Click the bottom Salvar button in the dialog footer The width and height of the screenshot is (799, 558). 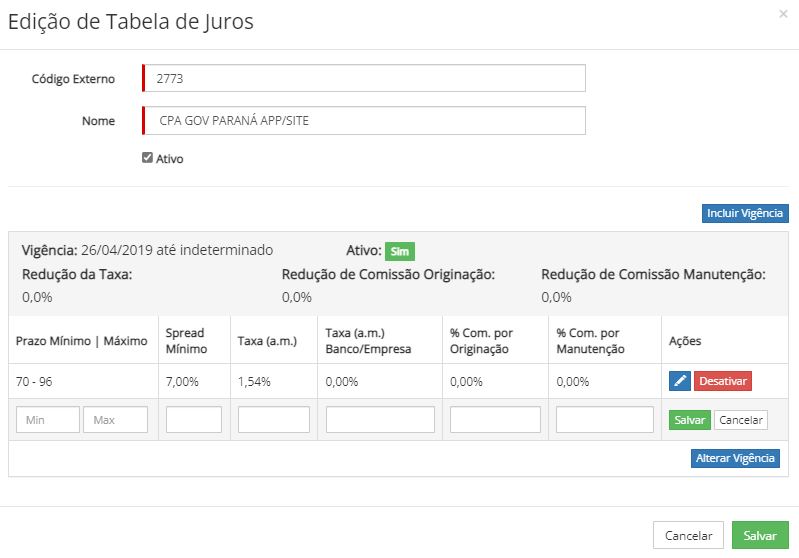coord(760,535)
